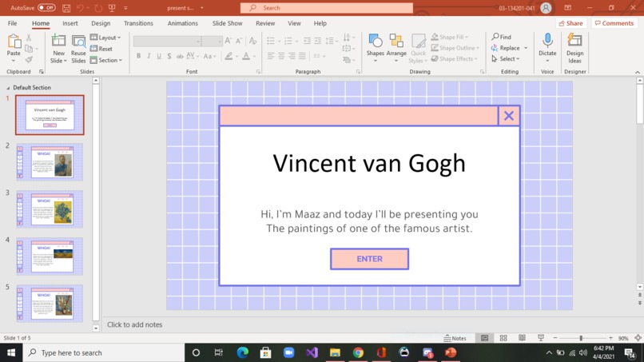This screenshot has height=362, width=644.
Task: Collapse the ribbon with the chevron
Action: pos(638,72)
